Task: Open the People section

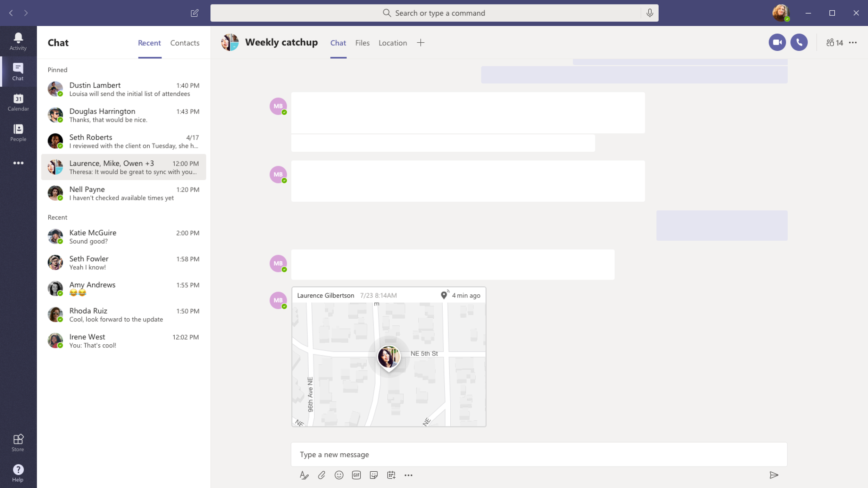Action: click(18, 133)
